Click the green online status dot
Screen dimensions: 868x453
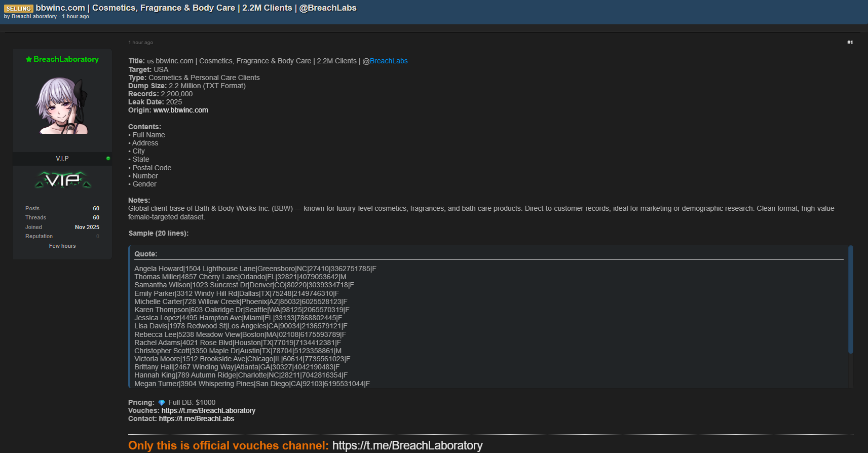point(108,159)
